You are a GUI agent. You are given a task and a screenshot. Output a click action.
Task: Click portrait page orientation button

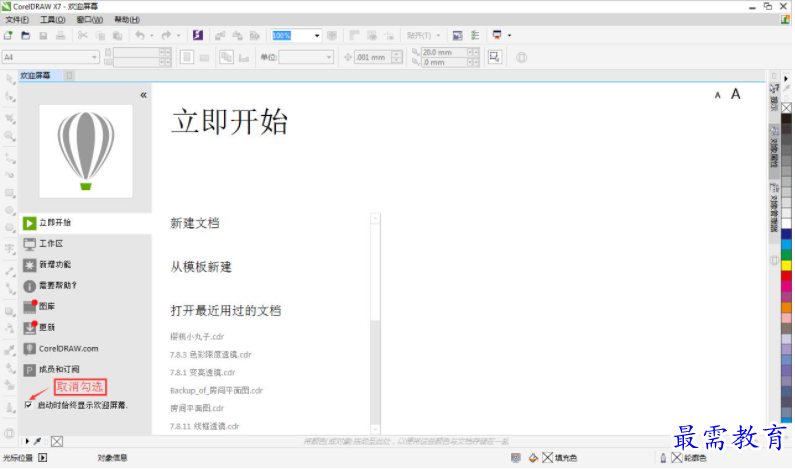[x=187, y=57]
